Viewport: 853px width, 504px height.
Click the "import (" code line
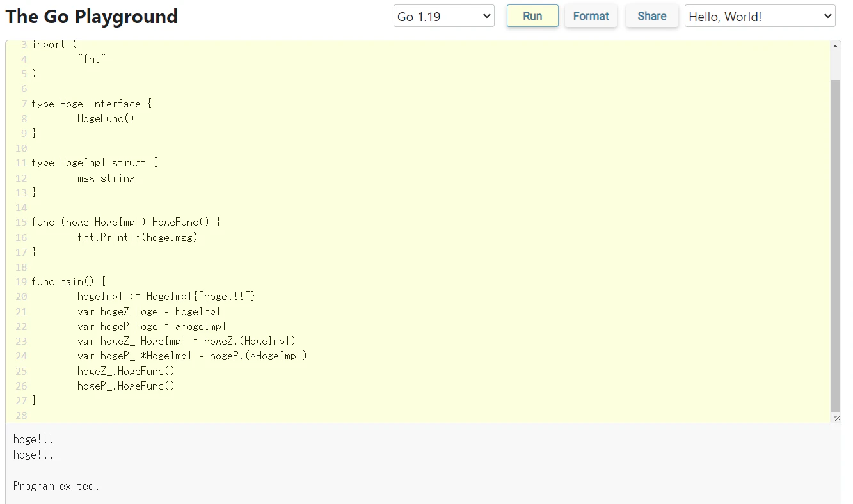tap(54, 44)
